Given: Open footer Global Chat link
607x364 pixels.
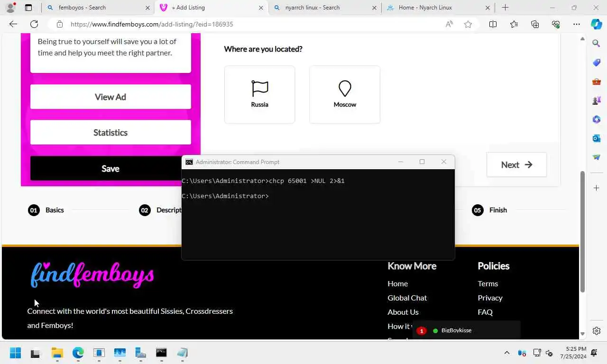Looking at the screenshot, I should coord(407,298).
